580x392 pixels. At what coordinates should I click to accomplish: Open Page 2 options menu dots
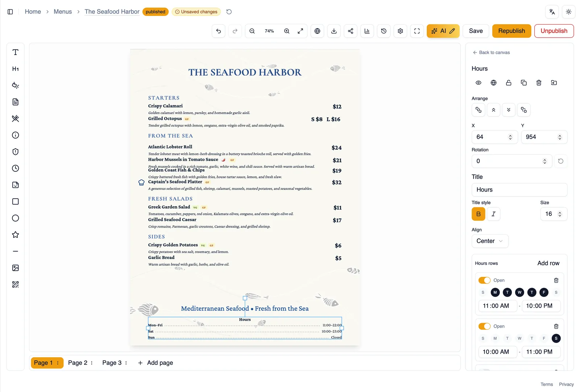[x=92, y=363]
